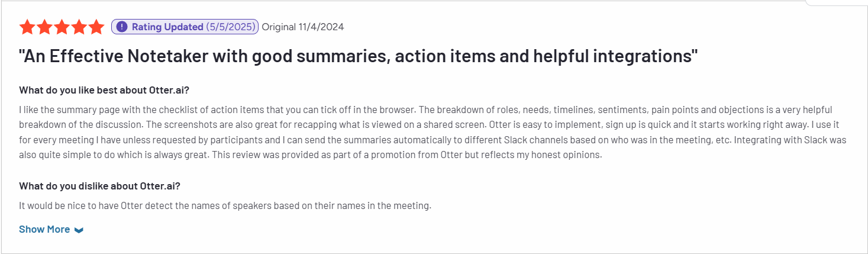Click the first orange rating star

pyautogui.click(x=27, y=27)
